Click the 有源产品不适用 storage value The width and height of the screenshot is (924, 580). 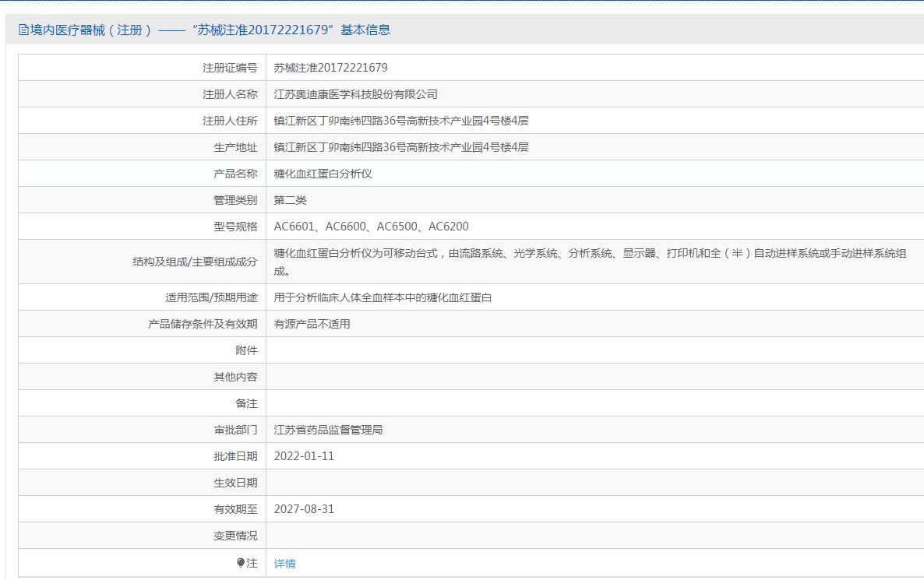pos(312,324)
